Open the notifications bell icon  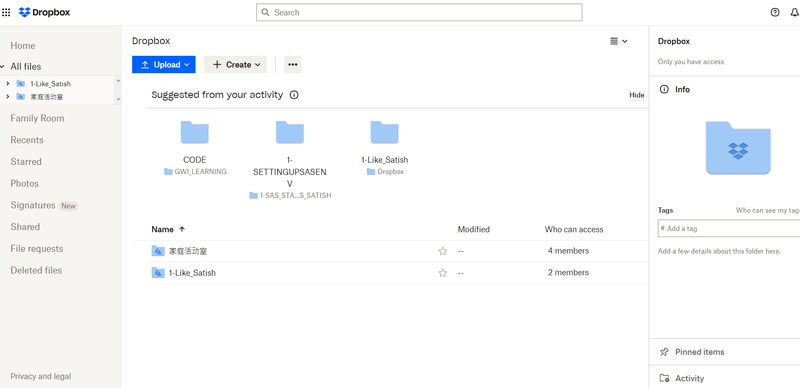coord(795,13)
